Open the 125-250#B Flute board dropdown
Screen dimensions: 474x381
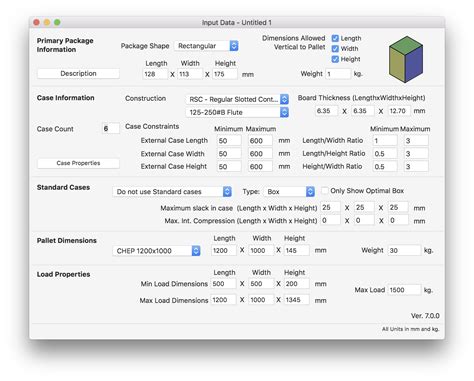237,112
